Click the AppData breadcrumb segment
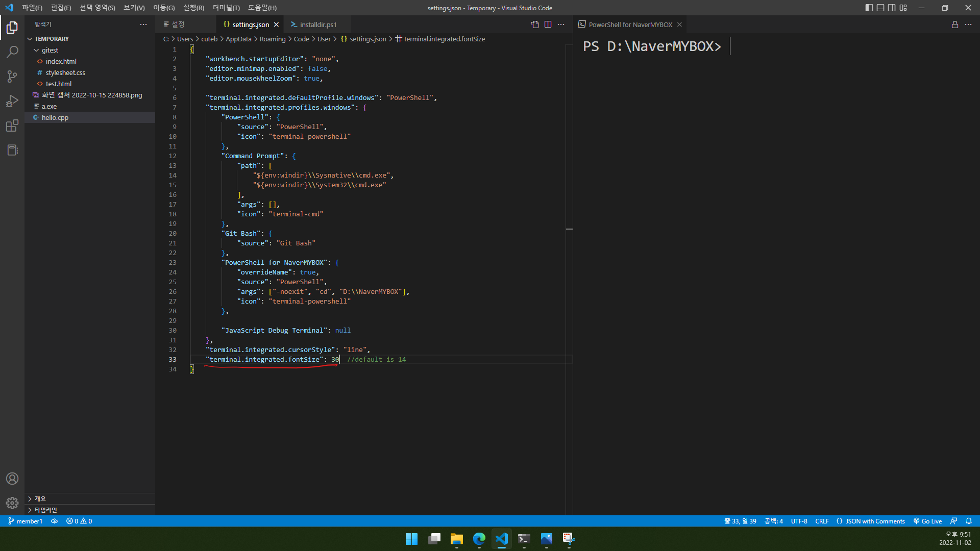Viewport: 980px width, 551px height. tap(238, 39)
